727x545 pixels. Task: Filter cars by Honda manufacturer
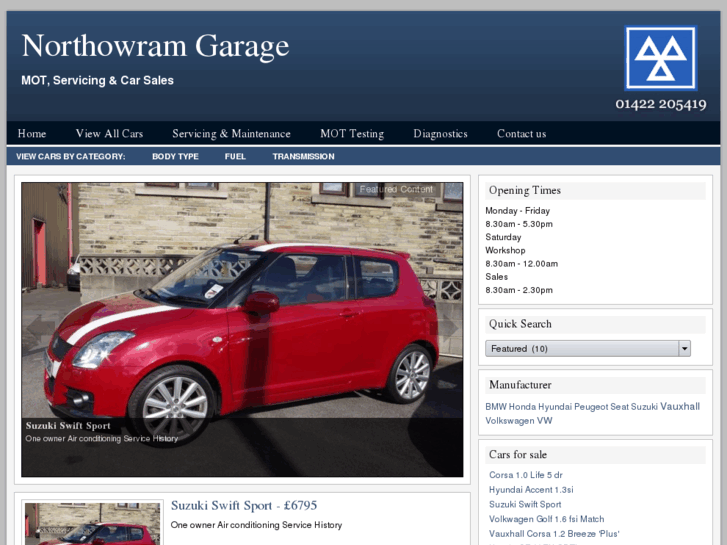coord(522,407)
